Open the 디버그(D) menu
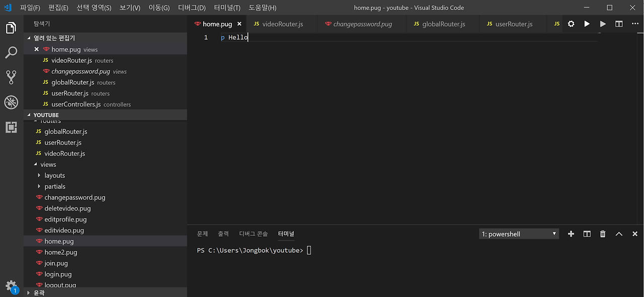The width and height of the screenshot is (644, 297). (192, 8)
